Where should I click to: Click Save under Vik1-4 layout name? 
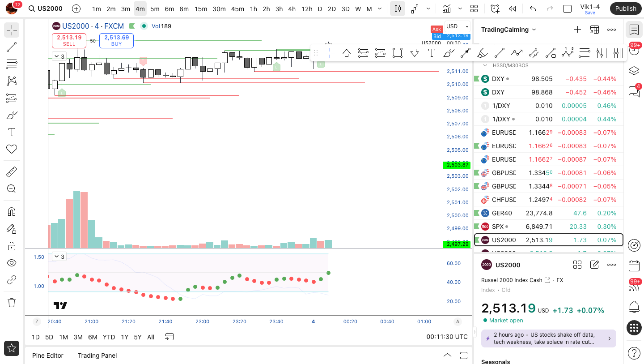coord(590,13)
